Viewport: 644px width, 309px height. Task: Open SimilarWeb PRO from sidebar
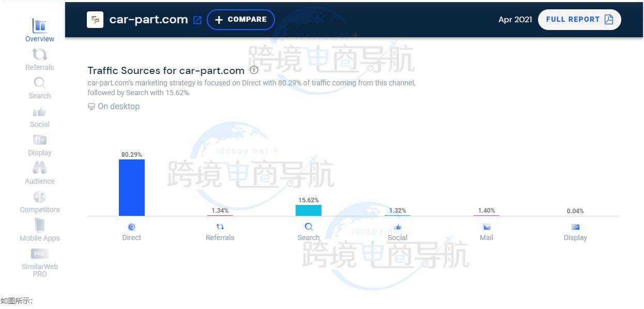pos(39,254)
